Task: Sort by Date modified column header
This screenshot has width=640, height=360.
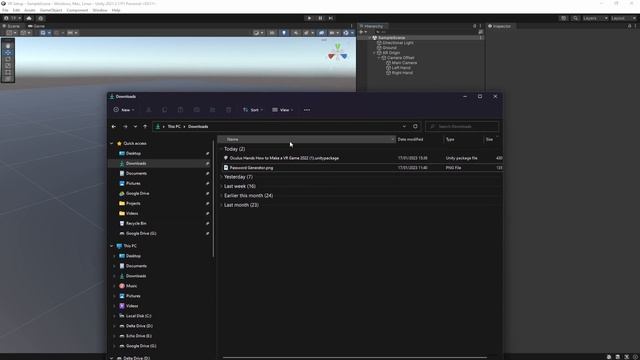Action: [420, 140]
